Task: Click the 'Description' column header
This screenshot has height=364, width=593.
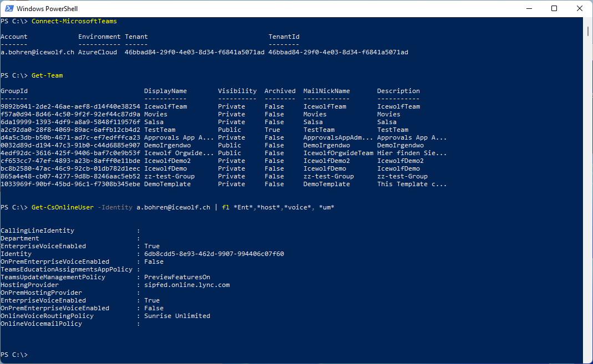Action: [398, 91]
